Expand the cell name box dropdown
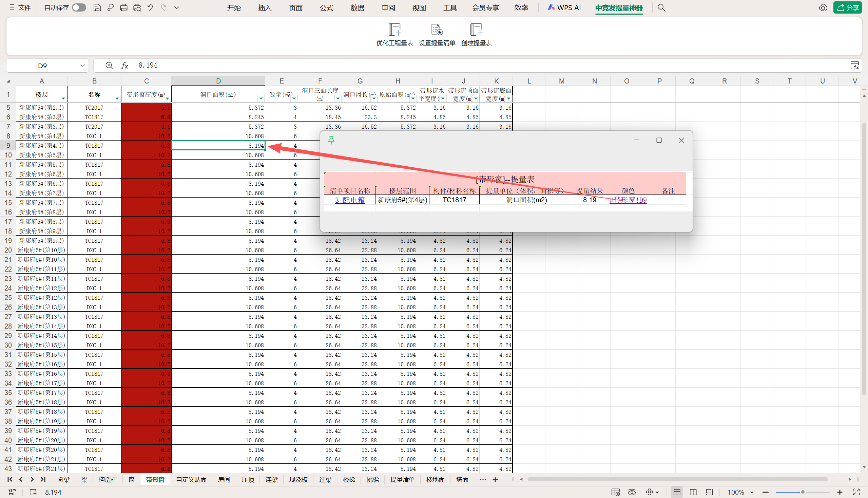868x498 pixels. click(82, 66)
